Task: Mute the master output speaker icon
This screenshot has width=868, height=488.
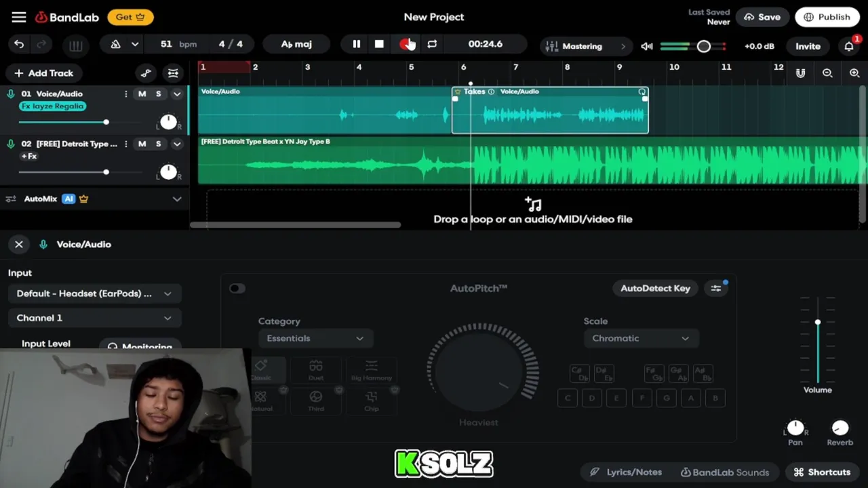Action: pos(647,46)
